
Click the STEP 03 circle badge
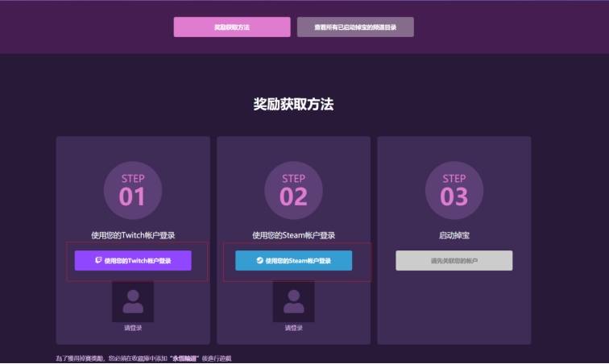tap(454, 190)
